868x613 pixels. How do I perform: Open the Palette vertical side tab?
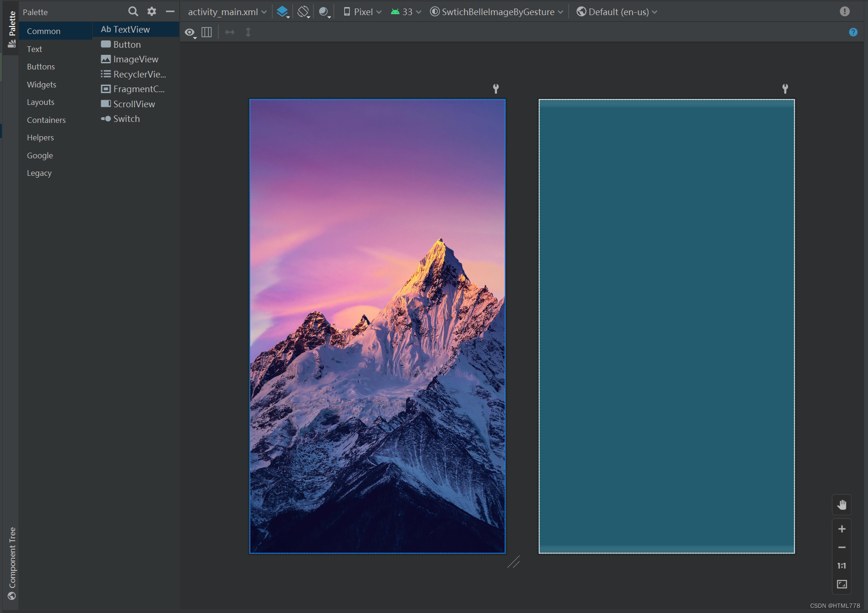12,29
